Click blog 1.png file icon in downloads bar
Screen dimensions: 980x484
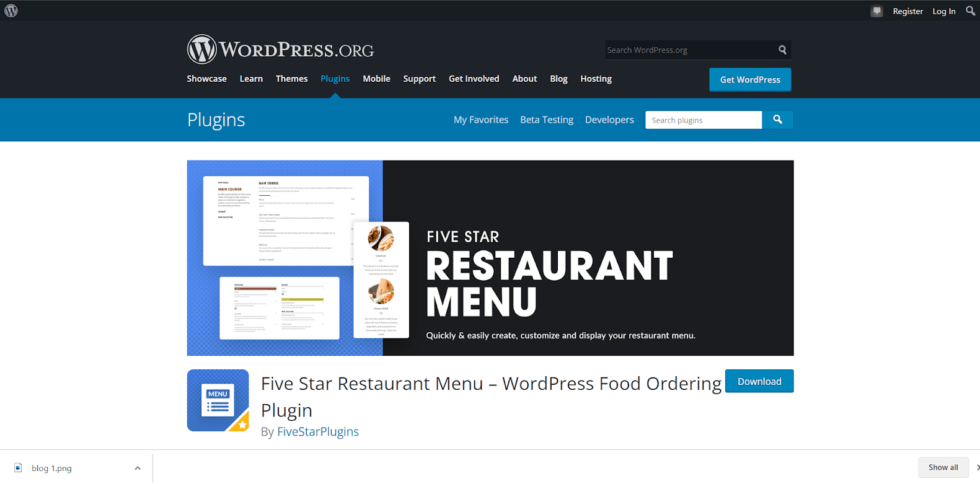pyautogui.click(x=19, y=468)
